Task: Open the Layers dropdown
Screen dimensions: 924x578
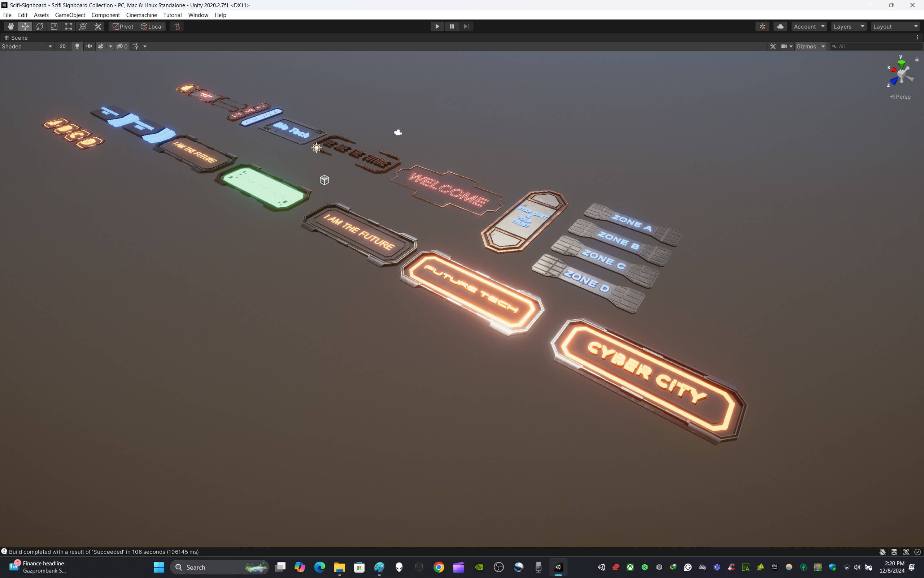Action: click(849, 26)
